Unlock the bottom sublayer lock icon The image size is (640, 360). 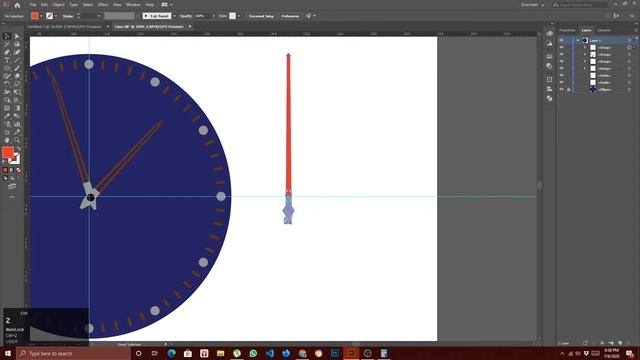(x=569, y=89)
